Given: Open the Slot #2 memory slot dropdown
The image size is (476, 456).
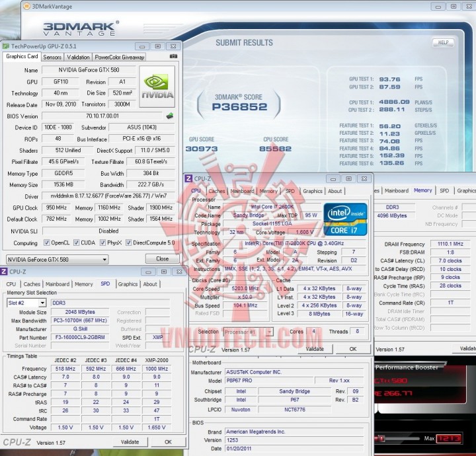Looking at the screenshot, I should (x=26, y=303).
